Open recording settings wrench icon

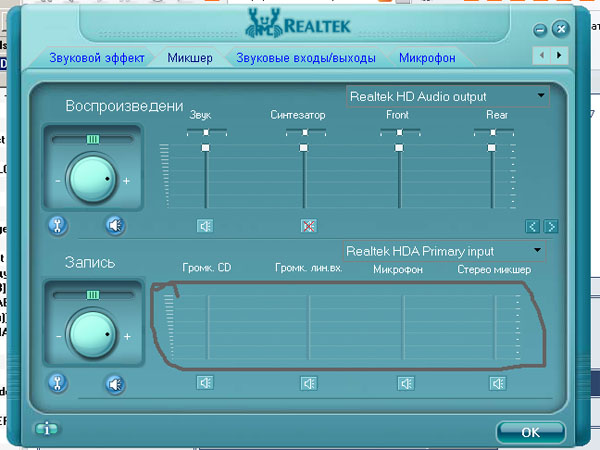58,383
